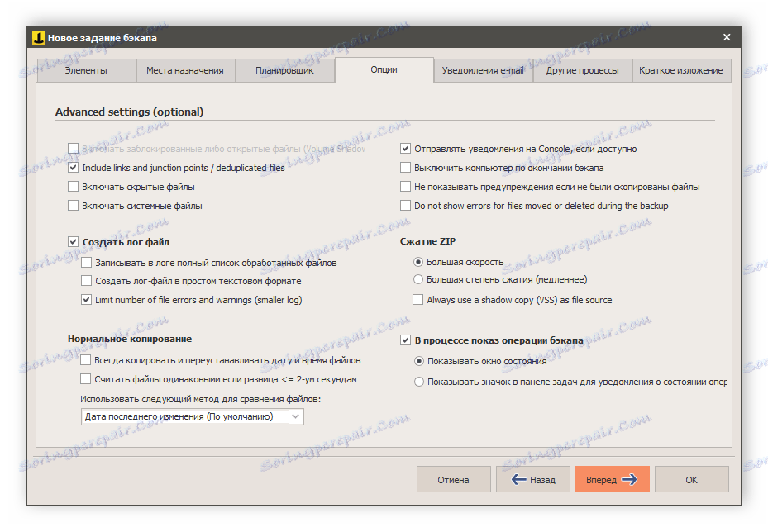Enable full processed files list in log

[86, 263]
